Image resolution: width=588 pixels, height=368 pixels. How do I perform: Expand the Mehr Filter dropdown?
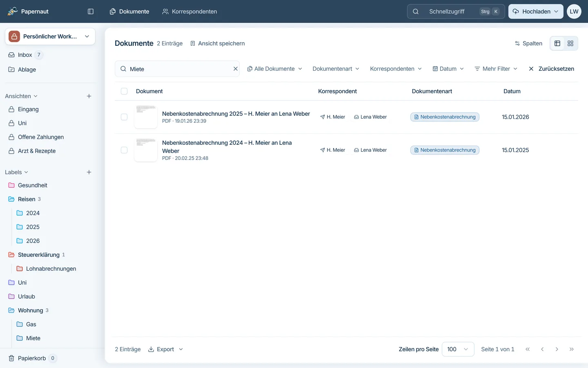pos(496,69)
